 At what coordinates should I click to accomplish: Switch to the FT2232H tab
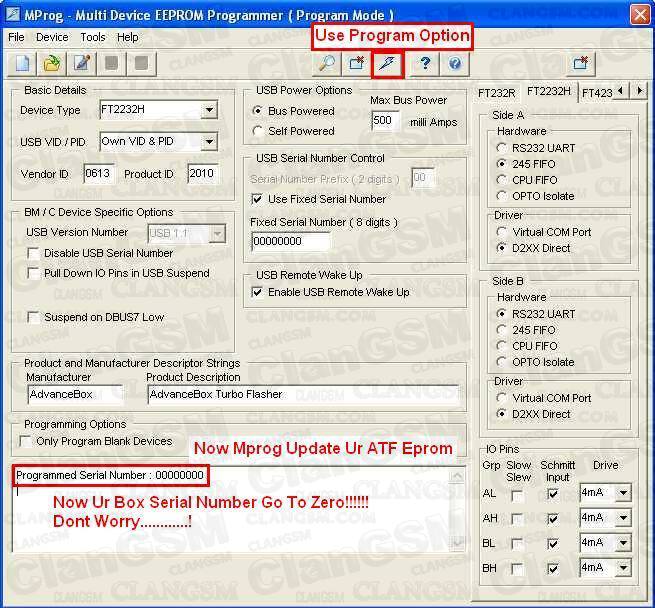pyautogui.click(x=548, y=91)
